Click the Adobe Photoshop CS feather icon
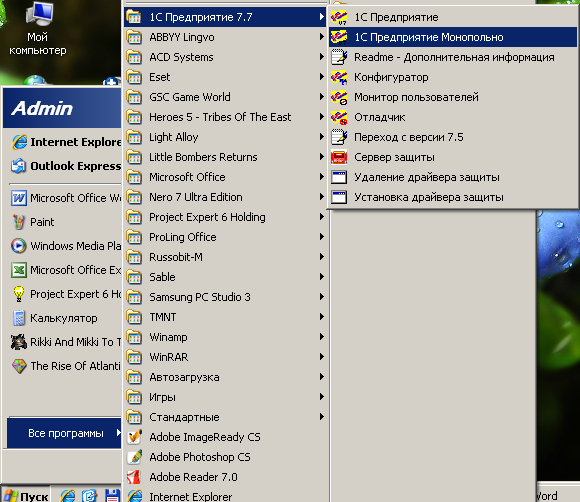The image size is (580, 502). 134,457
